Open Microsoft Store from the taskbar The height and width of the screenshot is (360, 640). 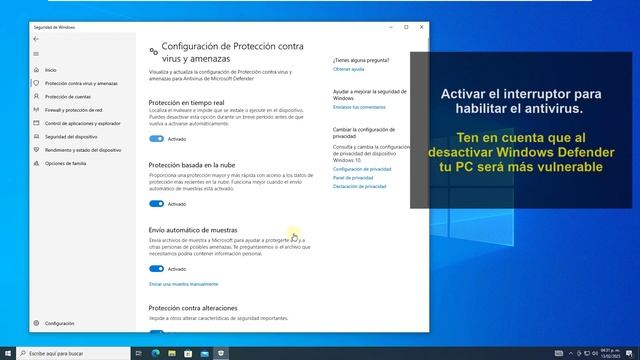click(188, 353)
